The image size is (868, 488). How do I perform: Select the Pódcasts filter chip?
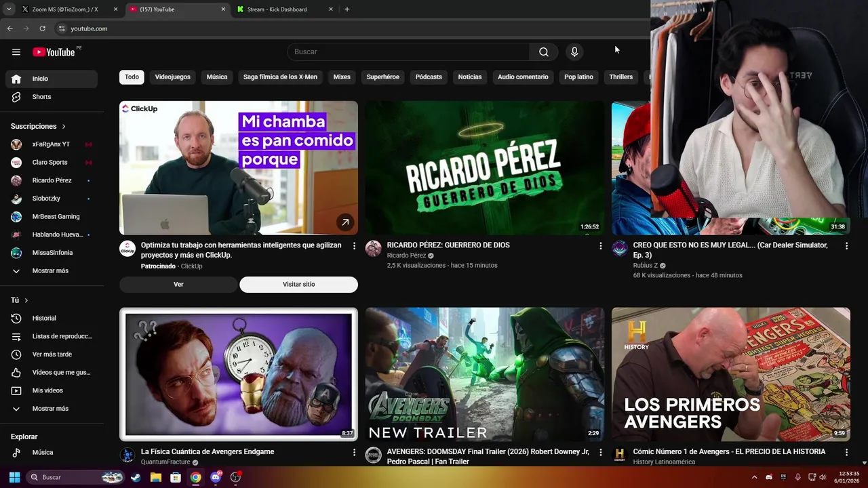pyautogui.click(x=429, y=77)
